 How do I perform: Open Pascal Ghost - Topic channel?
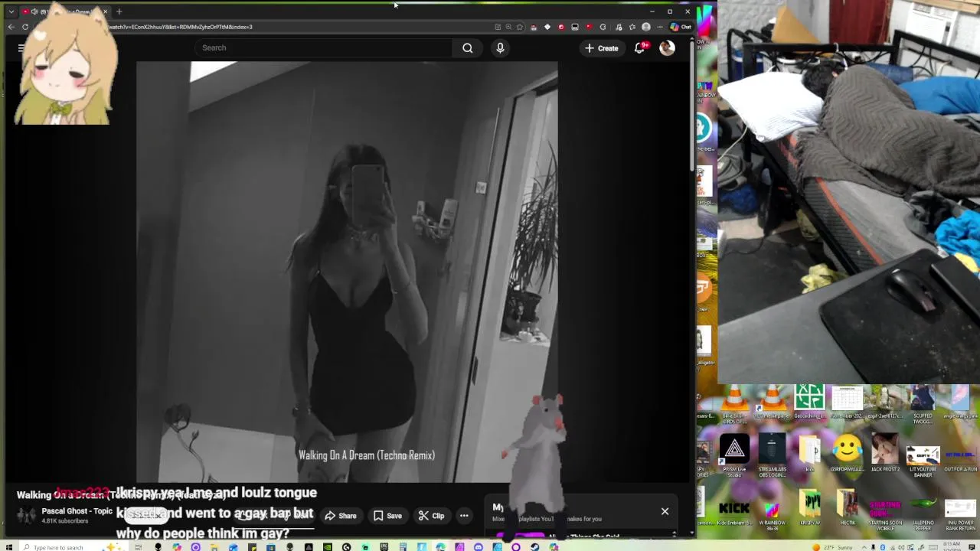77,511
